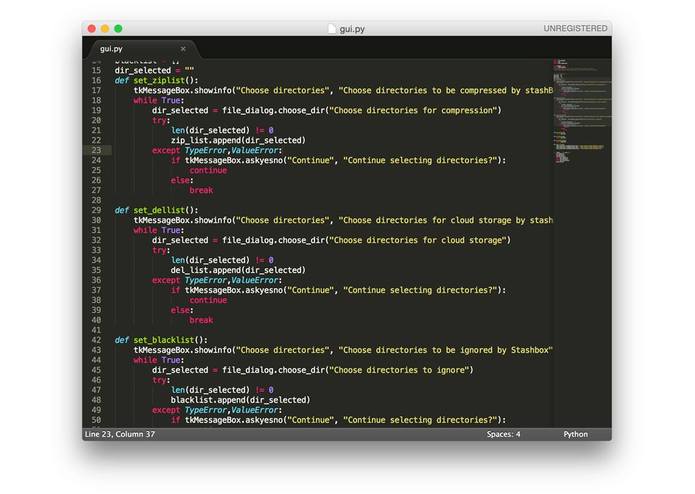The width and height of the screenshot is (695, 494).
Task: Click "while True:" on line 44
Action: point(159,360)
